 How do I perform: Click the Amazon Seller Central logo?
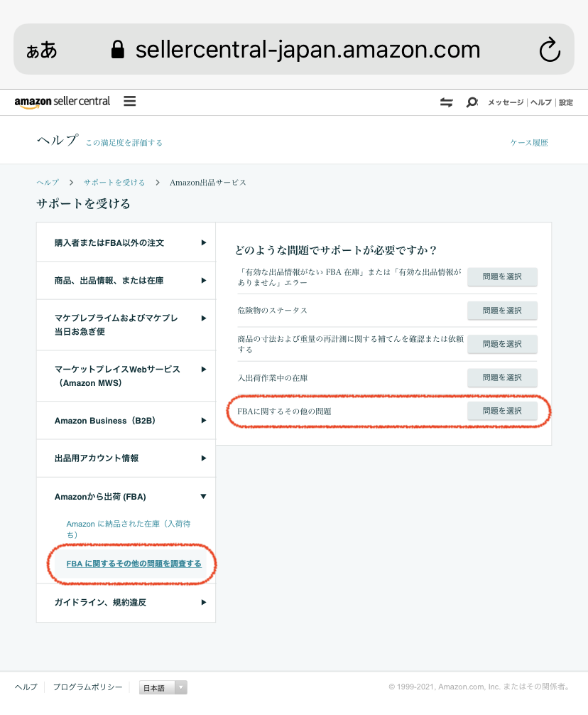pos(62,102)
